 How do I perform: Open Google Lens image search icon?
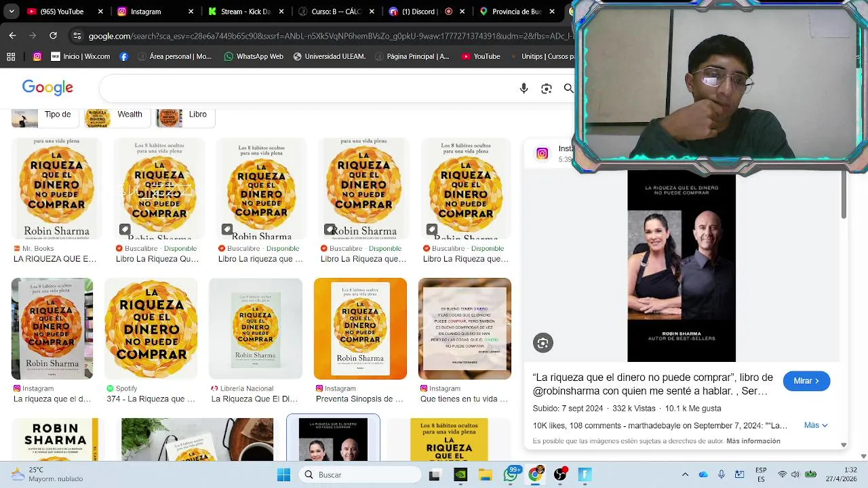click(547, 88)
